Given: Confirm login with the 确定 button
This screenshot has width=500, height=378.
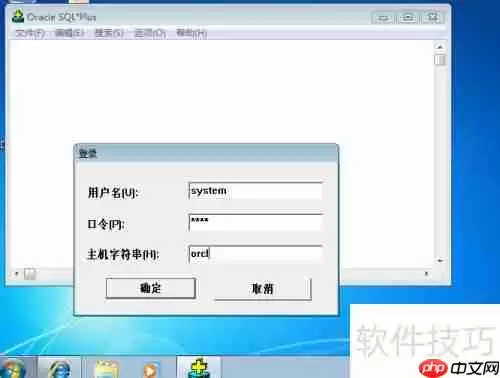Looking at the screenshot, I should [x=151, y=288].
